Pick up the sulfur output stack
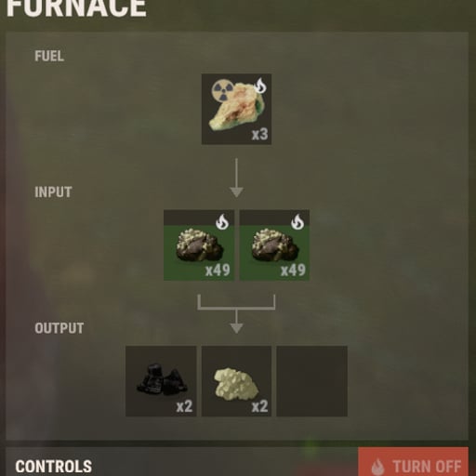The width and height of the screenshot is (476, 476). [236, 381]
